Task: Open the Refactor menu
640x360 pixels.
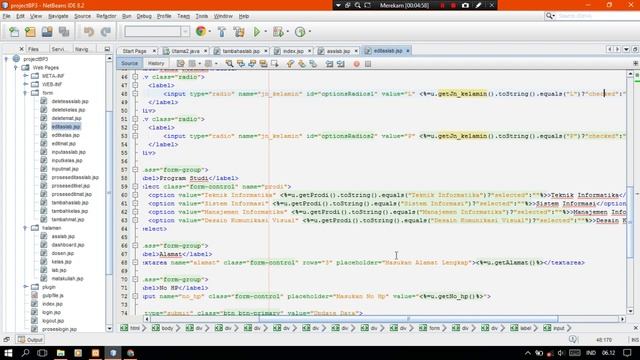Action: (x=106, y=16)
